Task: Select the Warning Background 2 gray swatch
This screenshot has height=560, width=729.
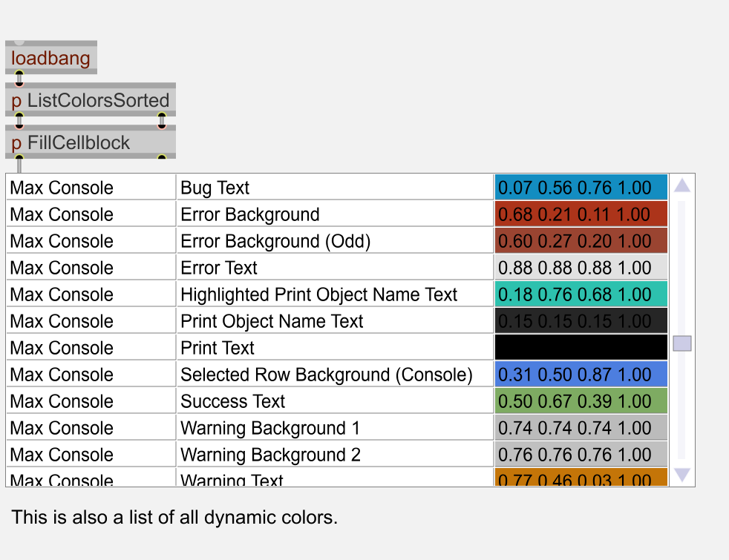Action: [x=581, y=455]
